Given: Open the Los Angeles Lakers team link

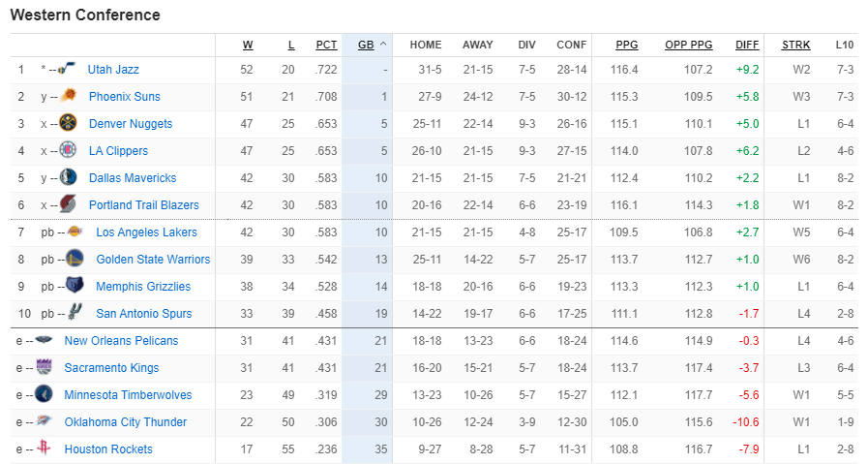Looking at the screenshot, I should (146, 232).
